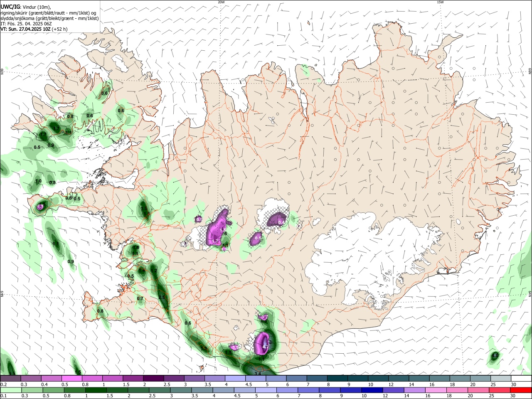Click the "20W" longitude label
532x399 pixels.
221,2
